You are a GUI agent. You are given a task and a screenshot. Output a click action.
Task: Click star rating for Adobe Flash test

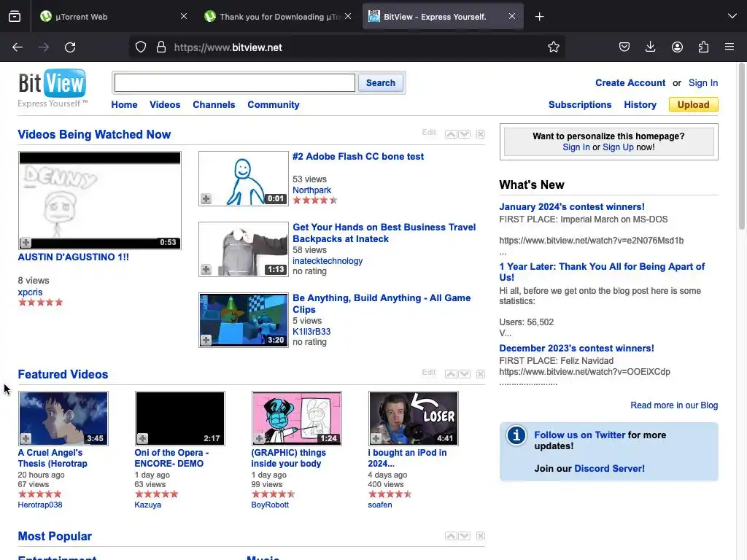(315, 201)
